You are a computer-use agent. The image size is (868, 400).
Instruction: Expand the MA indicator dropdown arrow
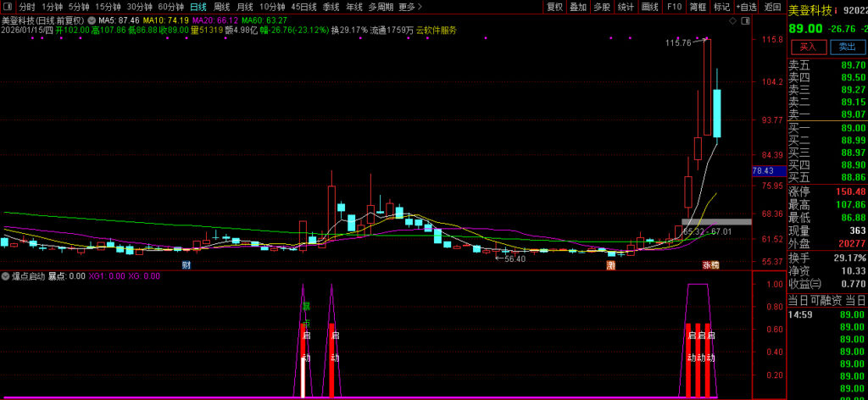coord(92,19)
